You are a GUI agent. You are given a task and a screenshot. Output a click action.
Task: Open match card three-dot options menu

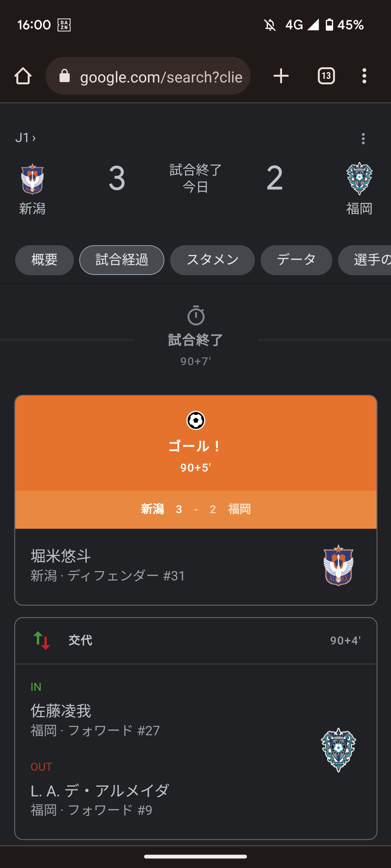click(363, 139)
